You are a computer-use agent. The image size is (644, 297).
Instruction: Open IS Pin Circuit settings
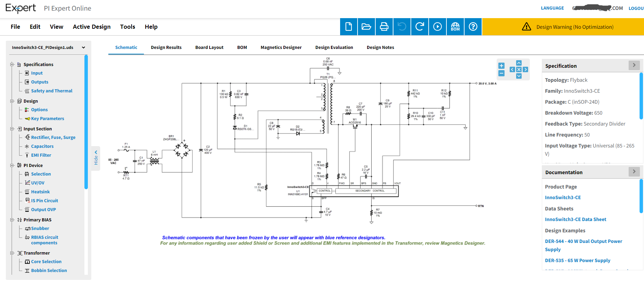coord(44,201)
